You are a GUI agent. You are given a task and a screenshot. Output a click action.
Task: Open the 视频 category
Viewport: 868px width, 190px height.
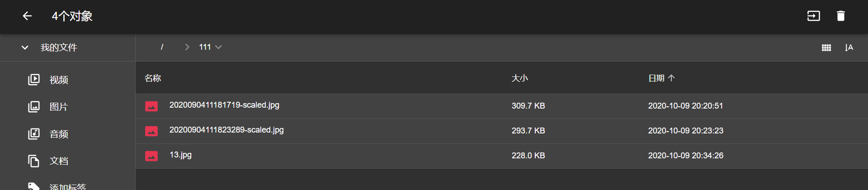coord(59,80)
